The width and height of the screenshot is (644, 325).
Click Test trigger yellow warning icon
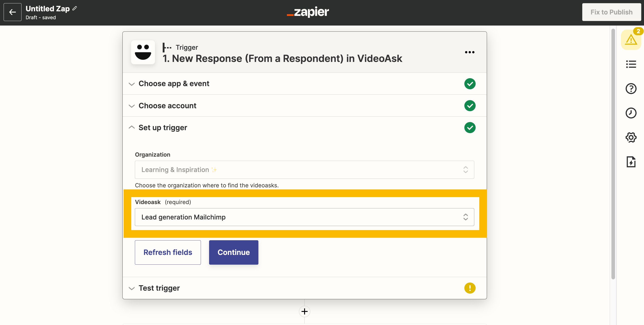click(470, 288)
